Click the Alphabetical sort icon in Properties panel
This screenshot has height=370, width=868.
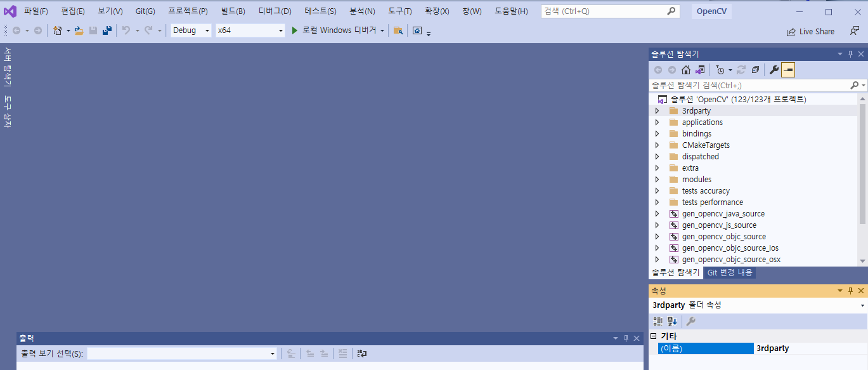(672, 322)
